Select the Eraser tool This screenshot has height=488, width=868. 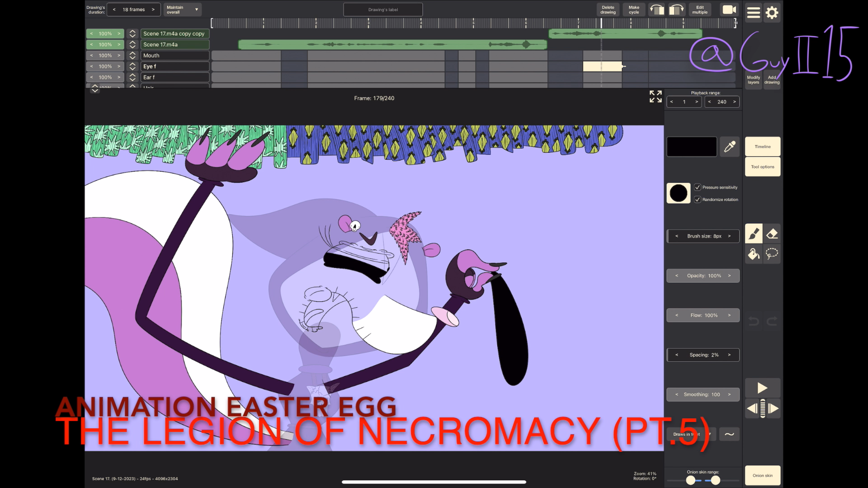click(x=772, y=234)
